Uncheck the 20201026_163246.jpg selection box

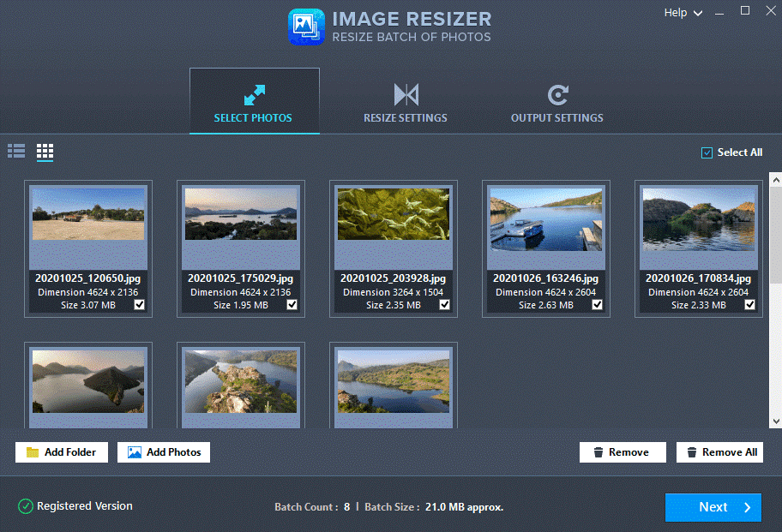click(597, 304)
